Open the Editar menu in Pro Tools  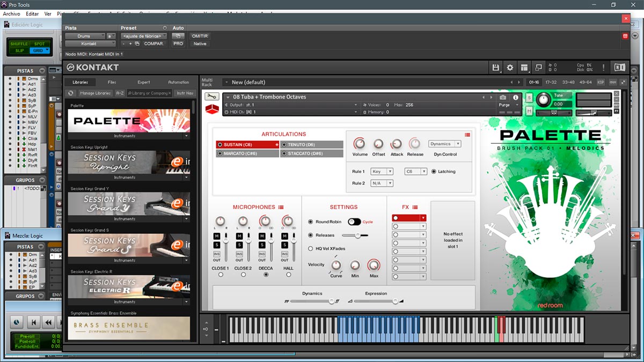[32, 14]
